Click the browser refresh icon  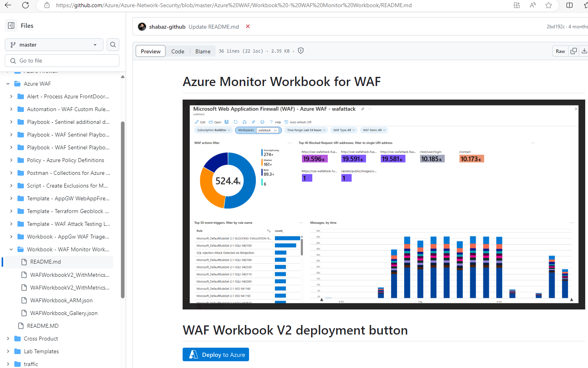click(25, 5)
